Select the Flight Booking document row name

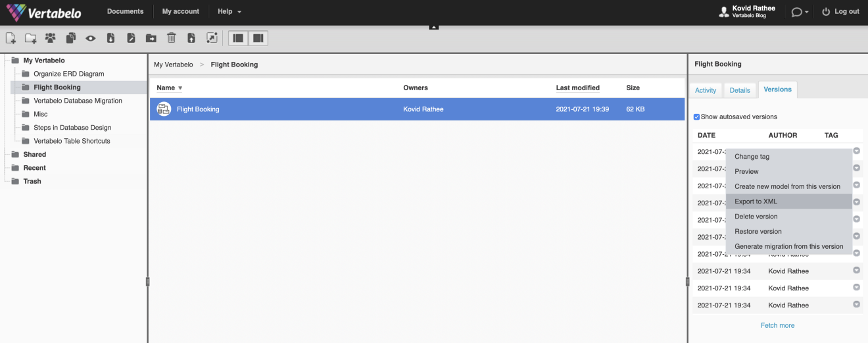coord(198,109)
